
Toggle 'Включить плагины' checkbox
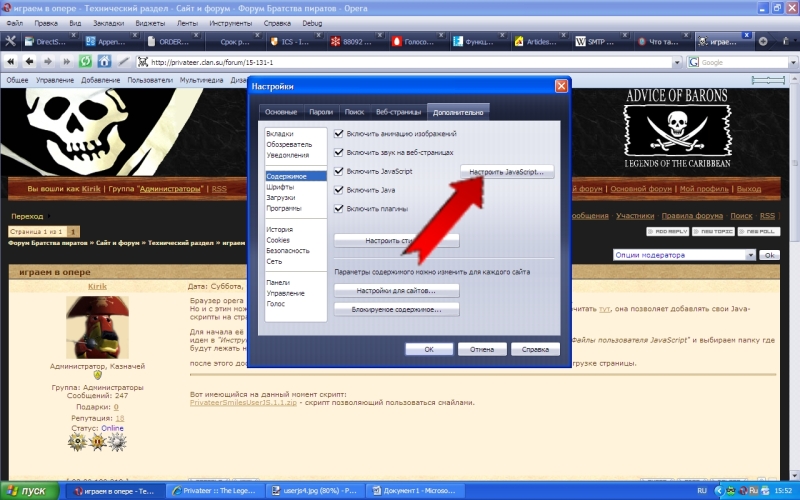click(x=338, y=208)
